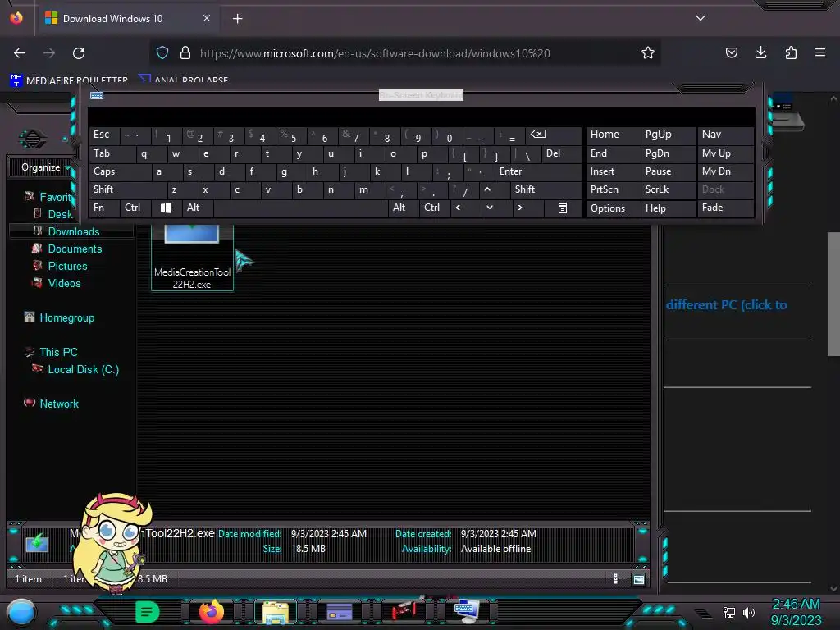
Task: Open File Explorer from the taskbar
Action: (276, 612)
